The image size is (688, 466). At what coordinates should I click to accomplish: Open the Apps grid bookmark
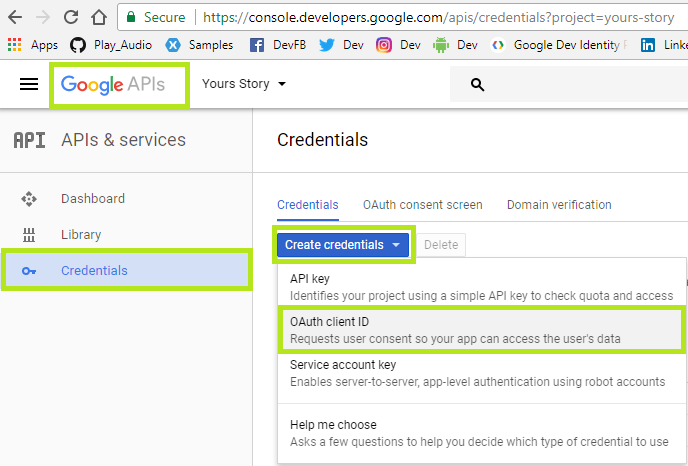33,45
